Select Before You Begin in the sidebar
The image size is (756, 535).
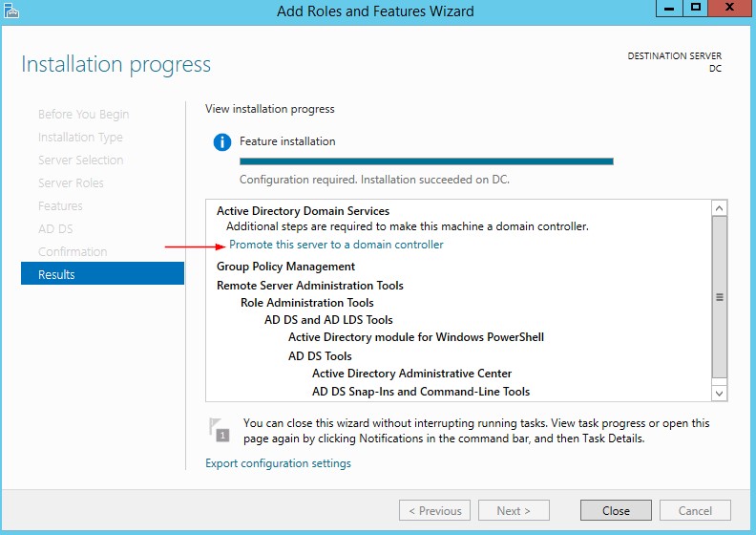coord(83,114)
